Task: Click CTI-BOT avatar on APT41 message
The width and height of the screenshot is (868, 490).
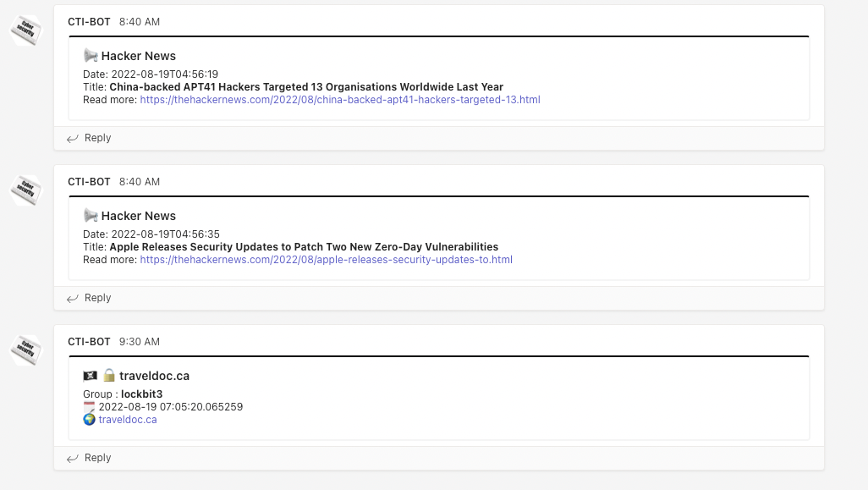Action: pos(25,30)
